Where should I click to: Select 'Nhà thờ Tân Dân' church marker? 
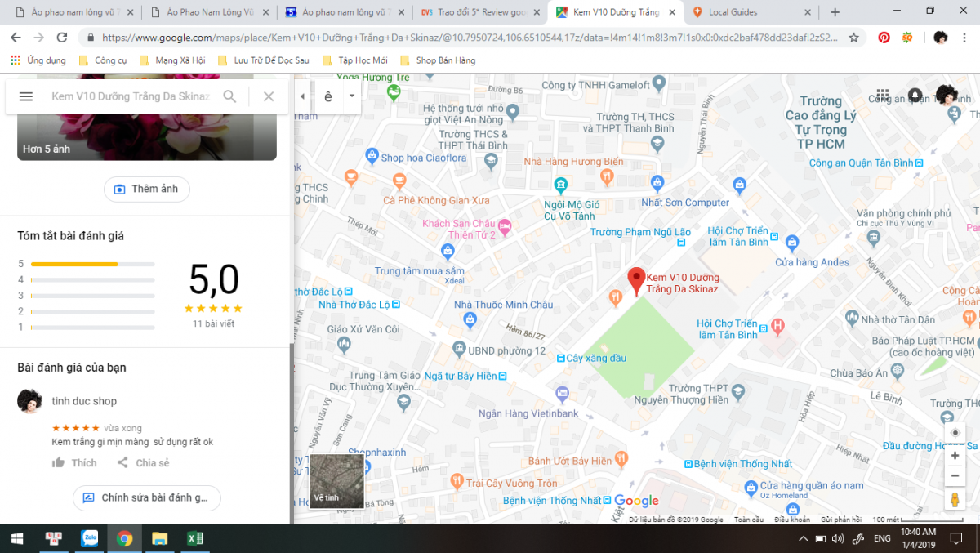click(853, 317)
